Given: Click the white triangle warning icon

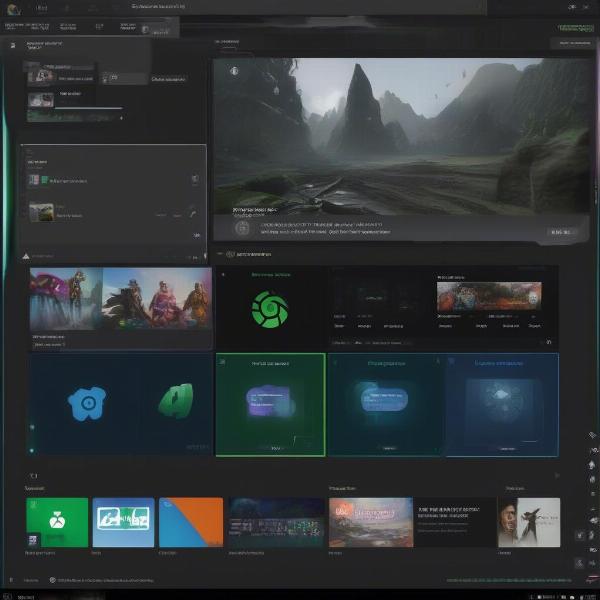Looking at the screenshot, I should 26,256.
